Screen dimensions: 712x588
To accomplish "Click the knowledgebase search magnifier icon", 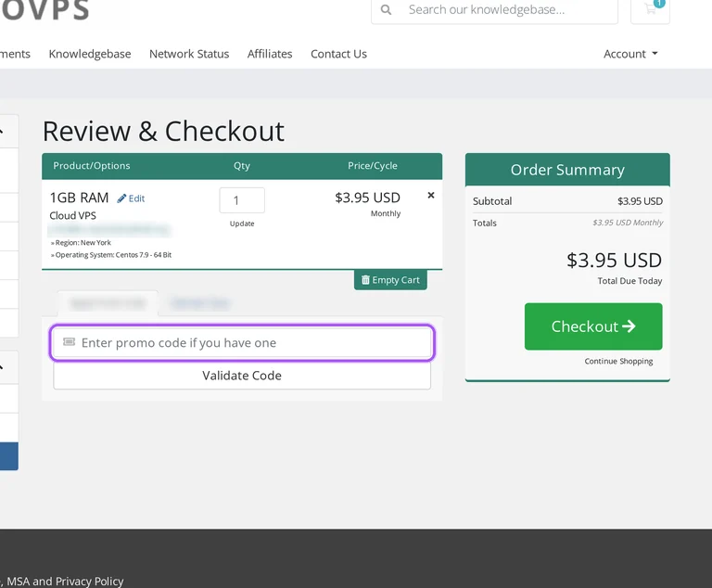I will click(x=386, y=9).
